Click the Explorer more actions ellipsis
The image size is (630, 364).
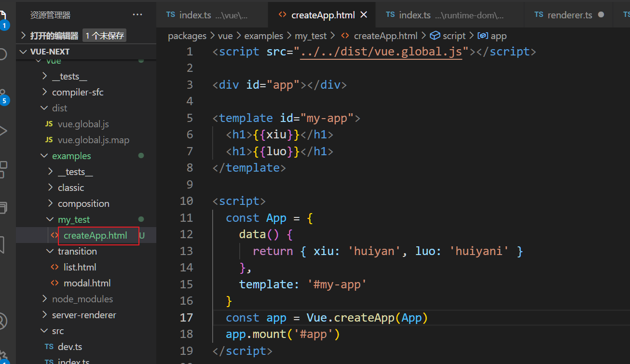tap(137, 15)
